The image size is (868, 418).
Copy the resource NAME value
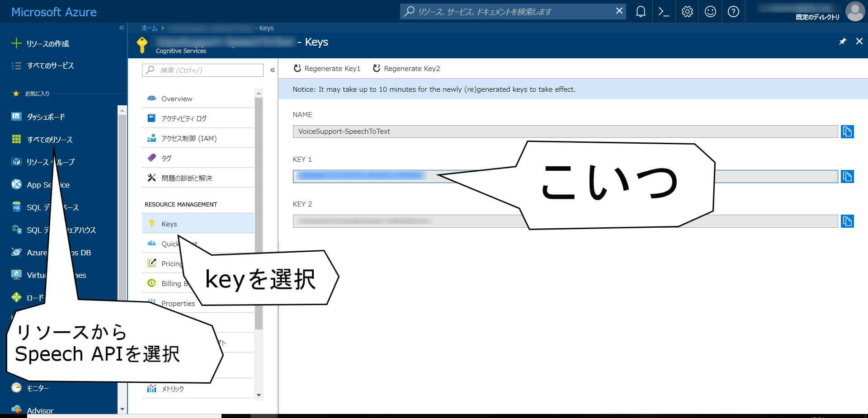847,132
